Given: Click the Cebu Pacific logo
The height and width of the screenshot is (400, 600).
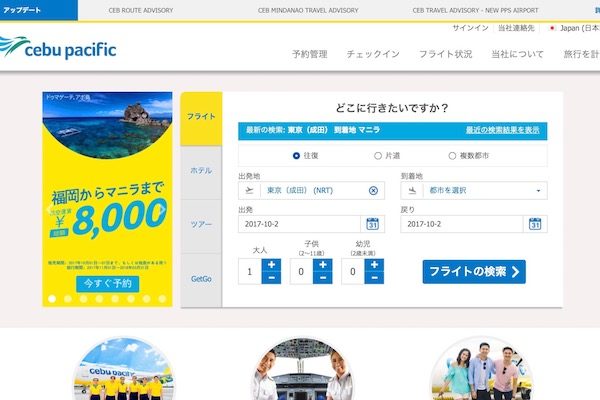Looking at the screenshot, I should tap(58, 48).
